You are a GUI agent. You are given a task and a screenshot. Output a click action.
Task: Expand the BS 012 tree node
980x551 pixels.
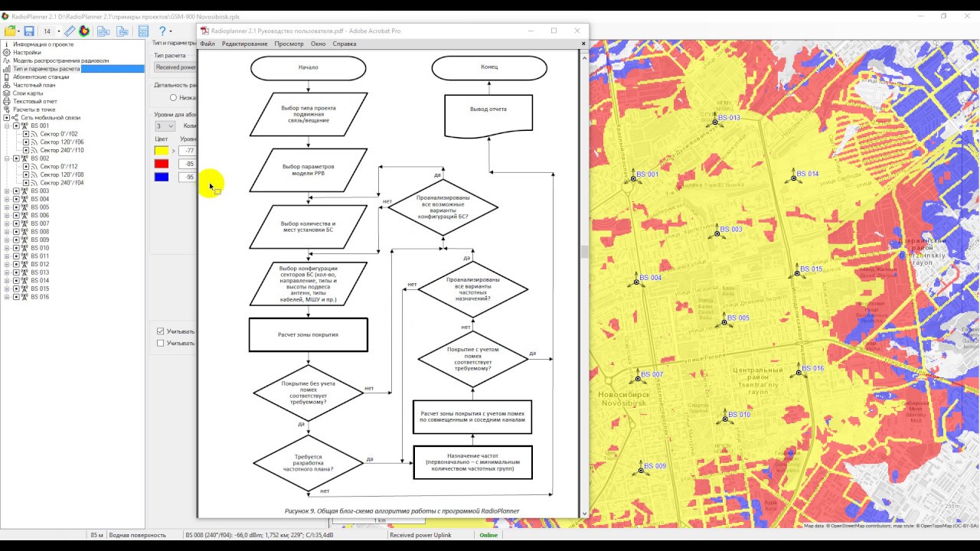tap(7, 264)
